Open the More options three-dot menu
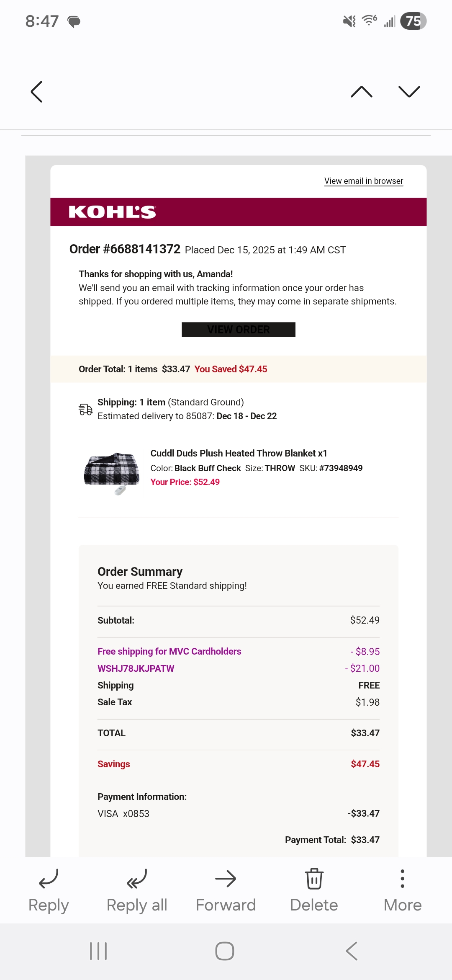 coord(403,878)
